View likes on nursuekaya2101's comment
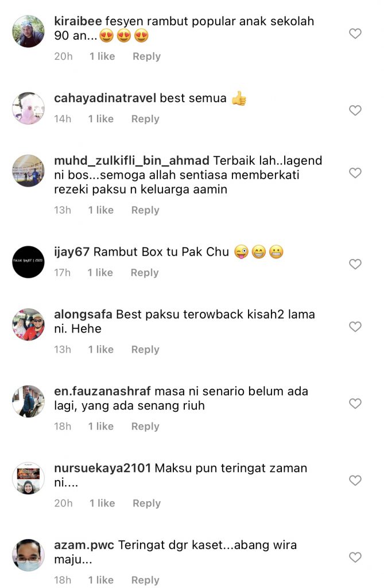 pyautogui.click(x=102, y=503)
